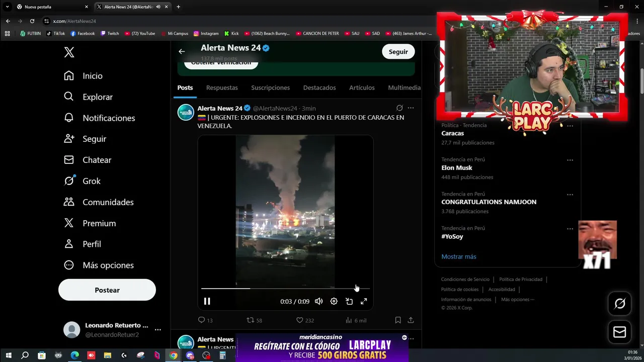Open FUTBIN bookmark
Image resolution: width=644 pixels, height=362 pixels.
pyautogui.click(x=31, y=34)
